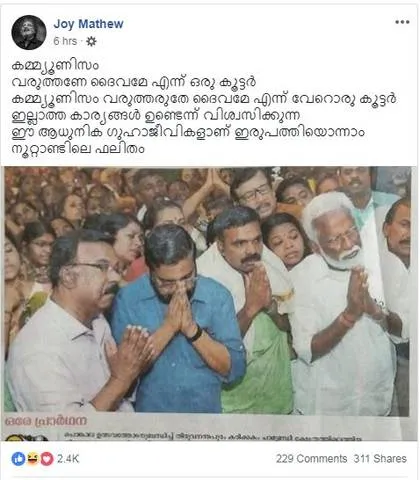The height and width of the screenshot is (480, 420).
Task: Show who reacted via 2.4K count
Action: 68,459
